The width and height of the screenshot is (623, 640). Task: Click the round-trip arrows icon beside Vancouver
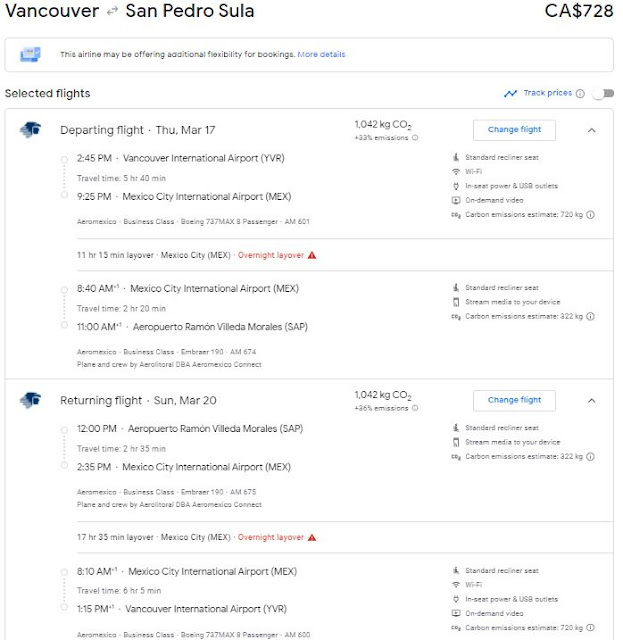pyautogui.click(x=112, y=12)
